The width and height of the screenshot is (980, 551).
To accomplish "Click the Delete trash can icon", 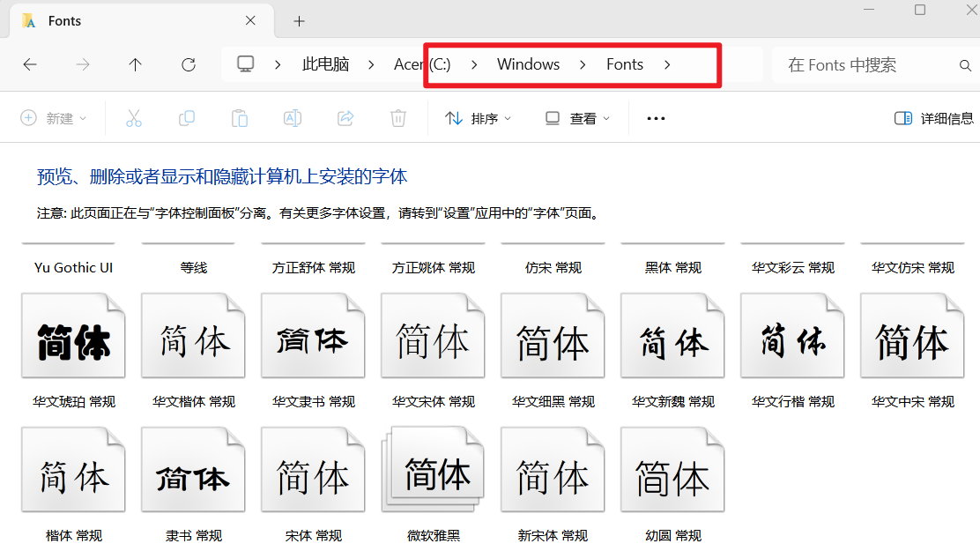I will [398, 118].
